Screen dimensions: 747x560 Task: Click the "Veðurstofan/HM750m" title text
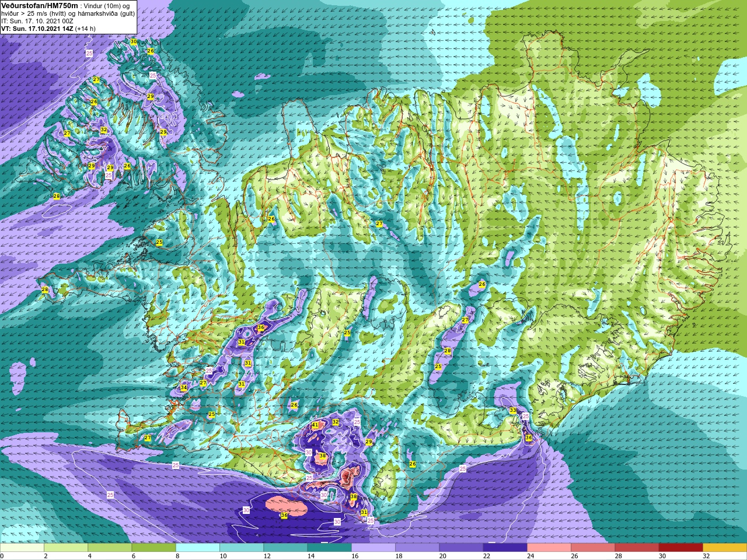[x=39, y=5]
